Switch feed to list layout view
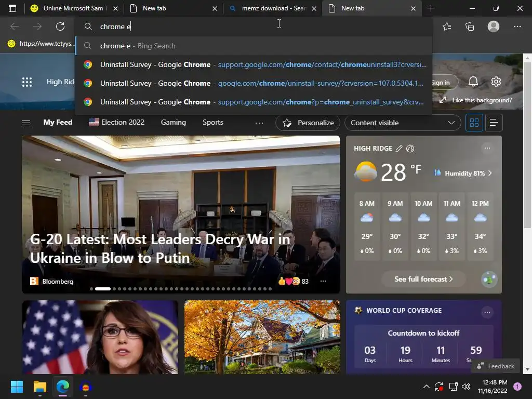 click(494, 123)
